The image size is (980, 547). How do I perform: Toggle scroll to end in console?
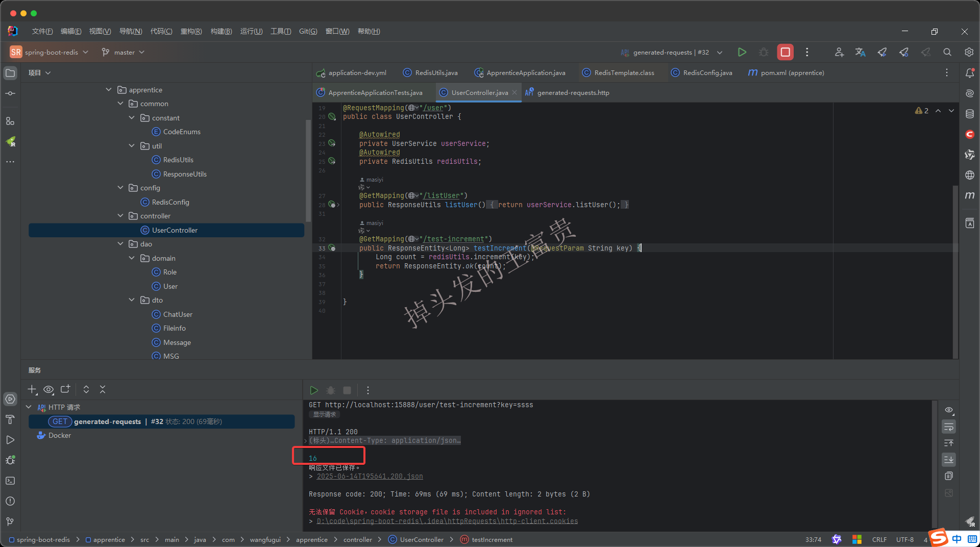(949, 459)
